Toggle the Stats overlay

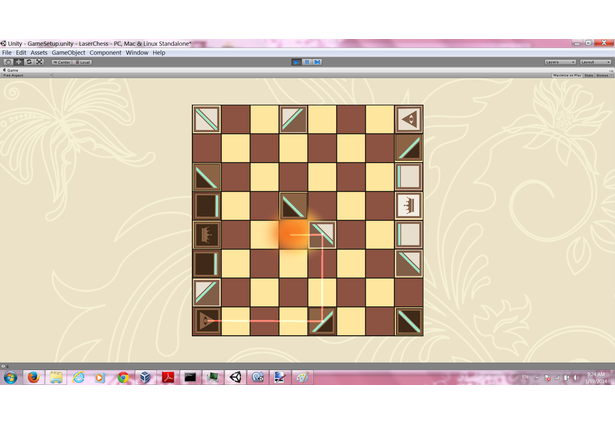coord(589,75)
